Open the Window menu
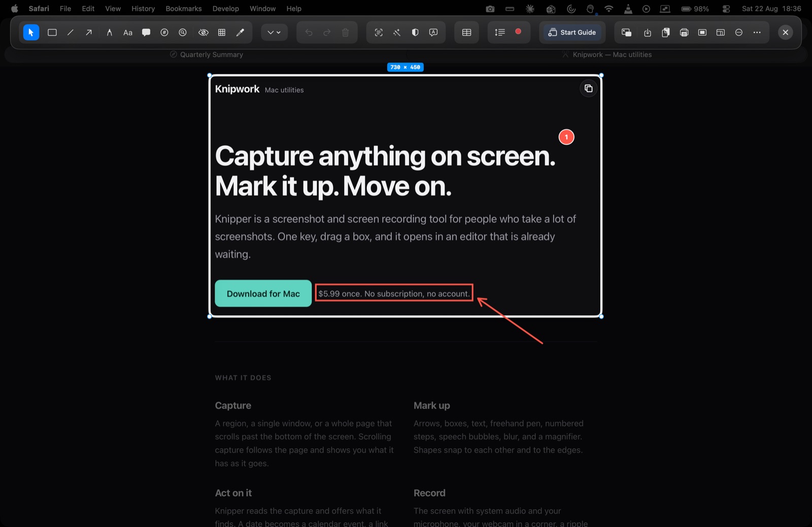Screen dimensions: 812x527 [263, 9]
